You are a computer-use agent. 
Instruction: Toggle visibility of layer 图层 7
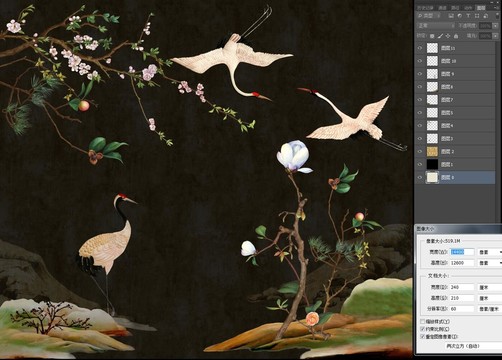tap(420, 100)
